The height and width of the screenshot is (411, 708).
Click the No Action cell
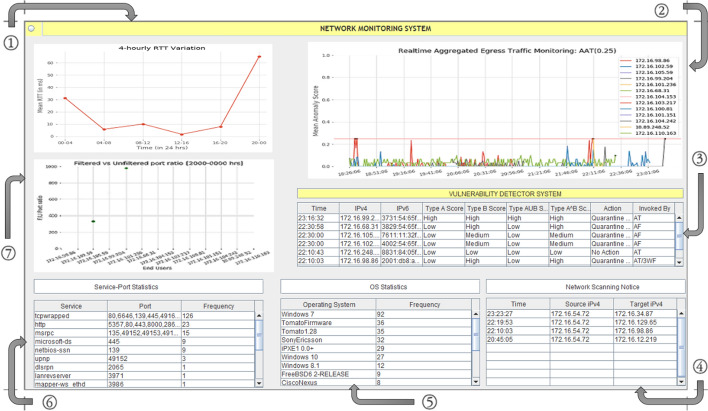tap(611, 252)
